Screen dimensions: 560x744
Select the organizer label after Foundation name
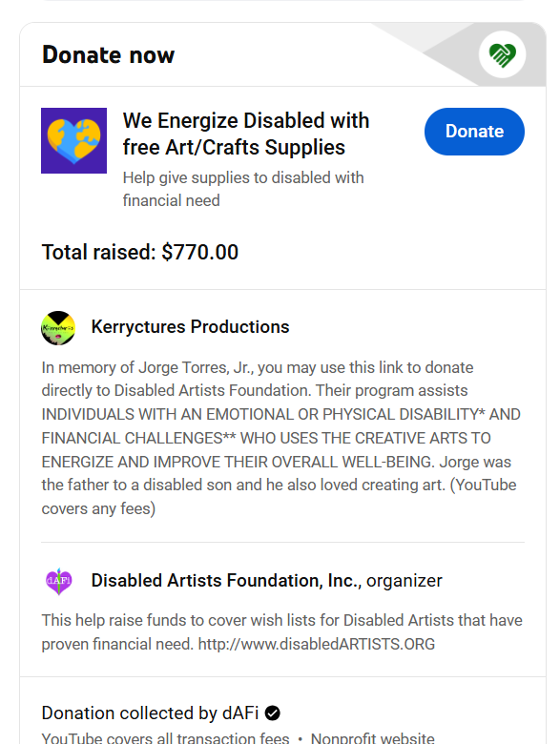404,581
